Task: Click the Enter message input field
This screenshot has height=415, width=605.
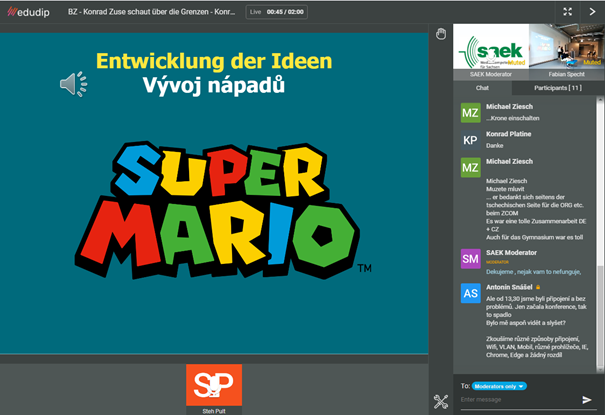Action: tap(520, 400)
